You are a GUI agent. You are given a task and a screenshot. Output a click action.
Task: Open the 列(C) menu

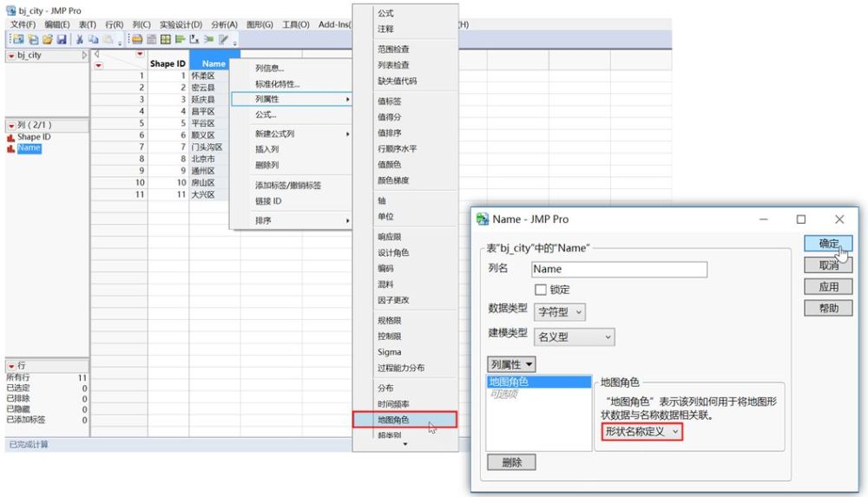point(141,24)
